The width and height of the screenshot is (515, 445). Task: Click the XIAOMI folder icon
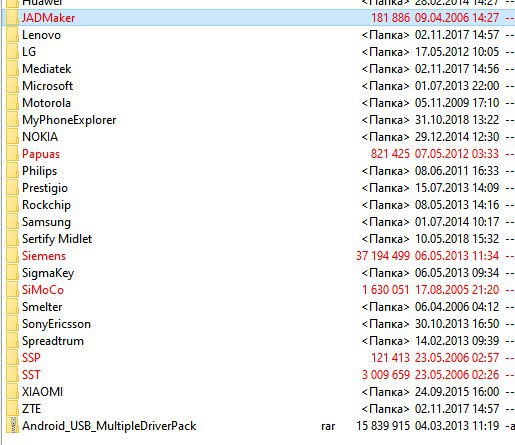pos(12,392)
